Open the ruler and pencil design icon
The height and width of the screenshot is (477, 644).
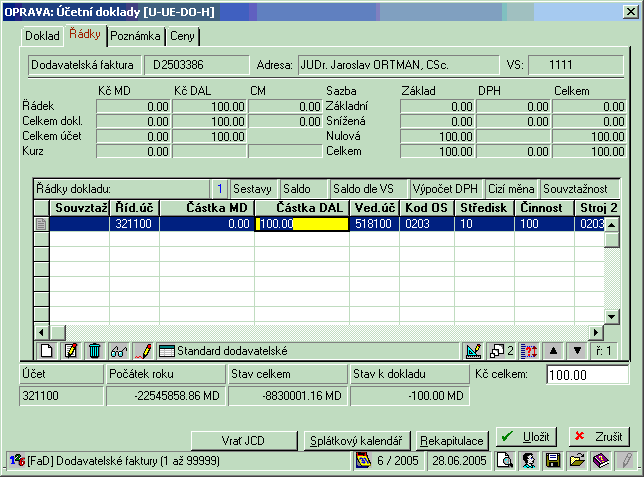click(473, 351)
